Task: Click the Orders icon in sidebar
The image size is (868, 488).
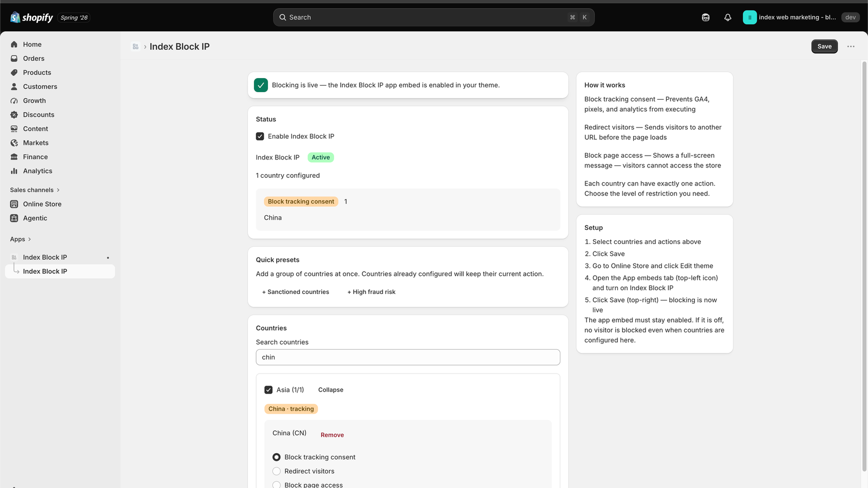Action: tap(14, 59)
